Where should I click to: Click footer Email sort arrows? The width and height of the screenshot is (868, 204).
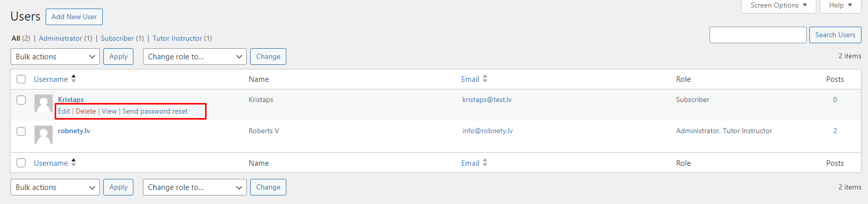(485, 163)
